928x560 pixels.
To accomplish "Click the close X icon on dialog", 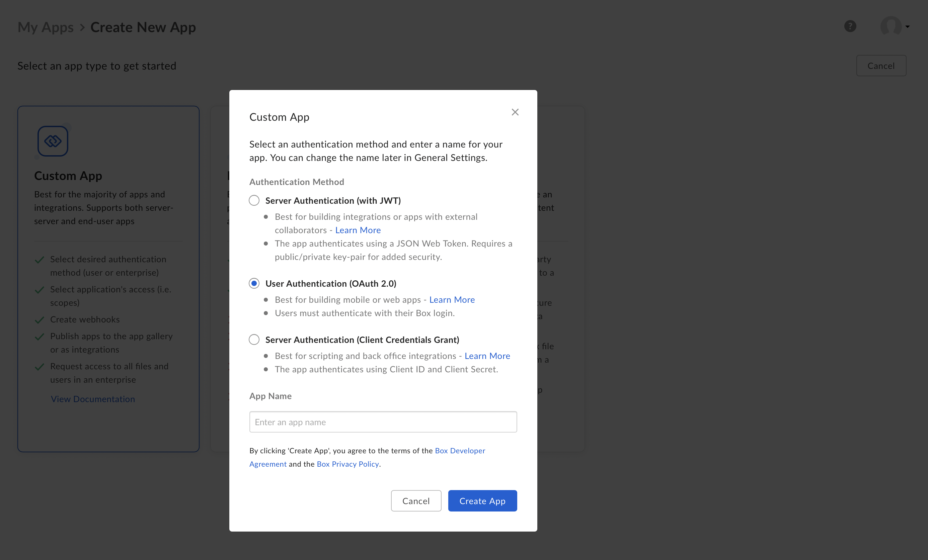I will click(516, 111).
